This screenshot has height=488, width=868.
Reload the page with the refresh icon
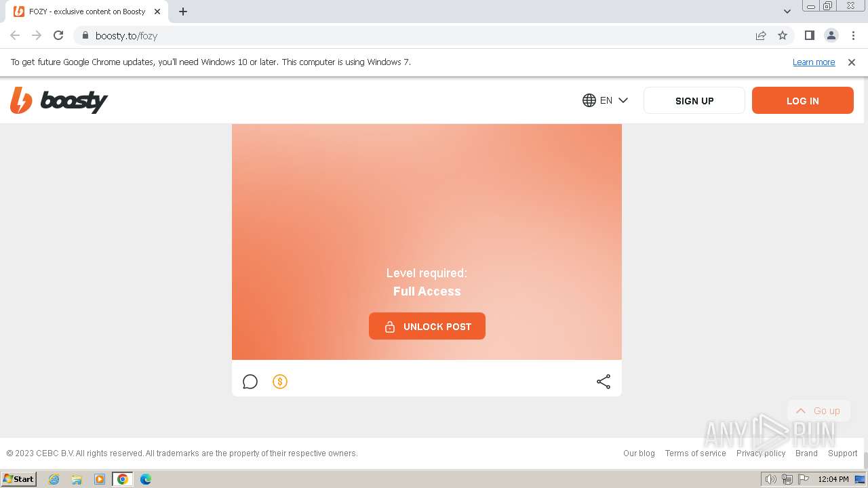click(x=58, y=35)
